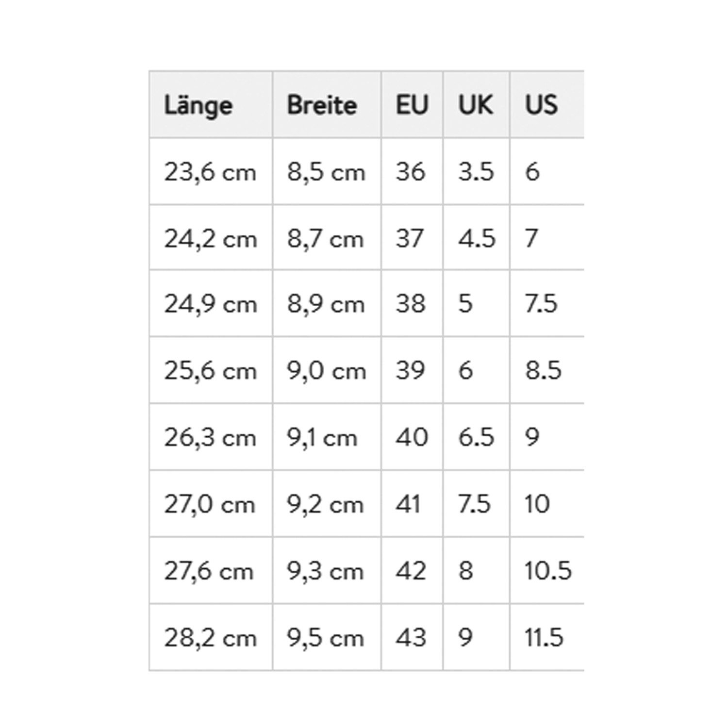Select US size 10.5 cell
This screenshot has width=728, height=728.
coord(547,571)
